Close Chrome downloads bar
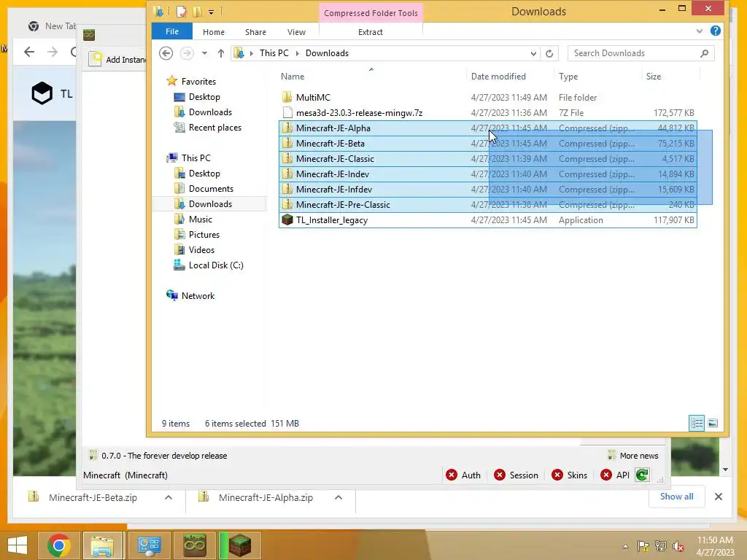 point(719,497)
